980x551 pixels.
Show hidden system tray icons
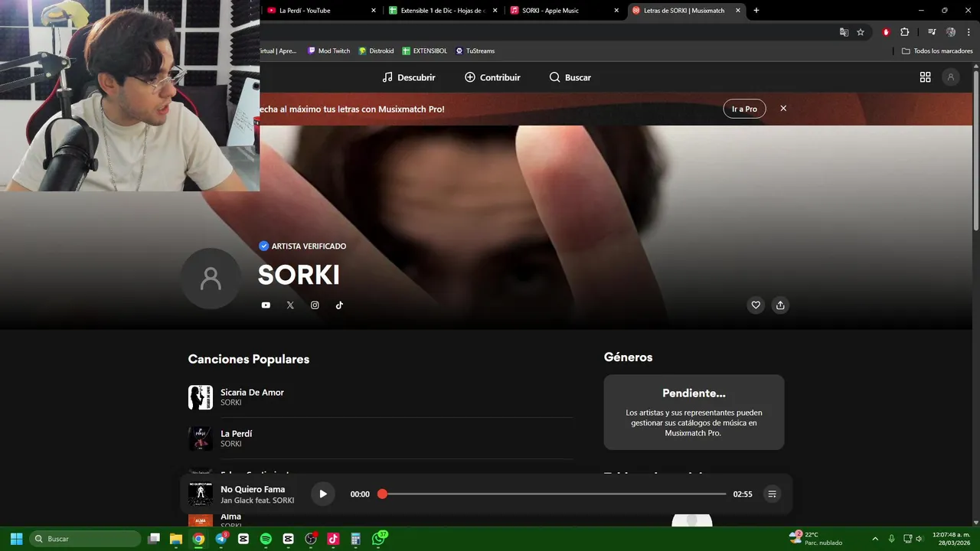tap(875, 539)
